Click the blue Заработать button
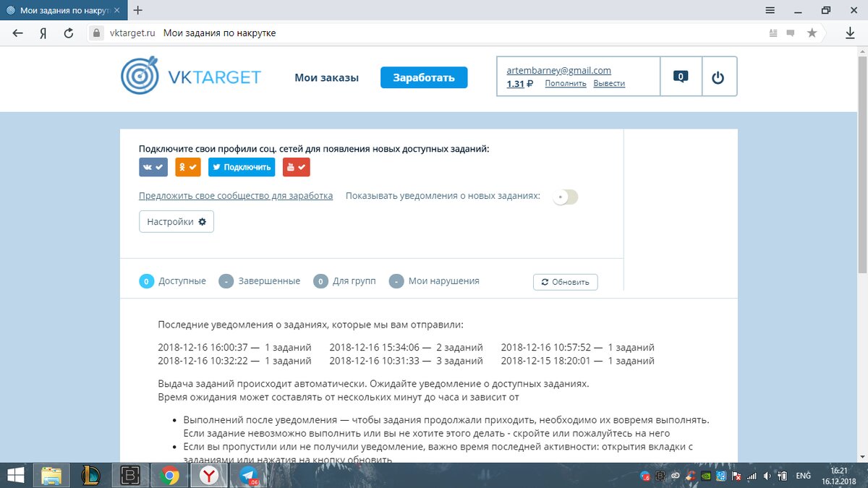 click(424, 78)
